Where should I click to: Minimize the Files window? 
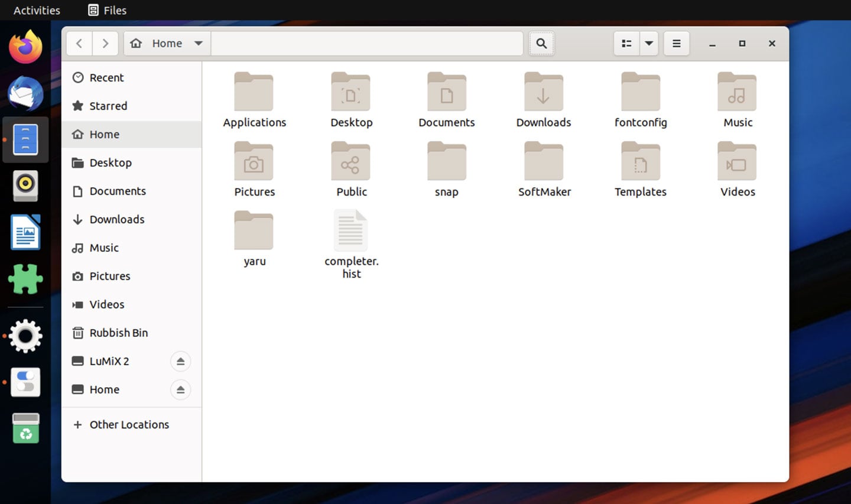pos(712,44)
